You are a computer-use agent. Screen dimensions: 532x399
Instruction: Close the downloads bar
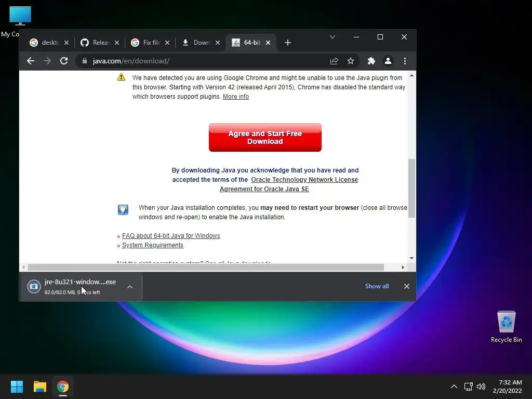point(406,286)
